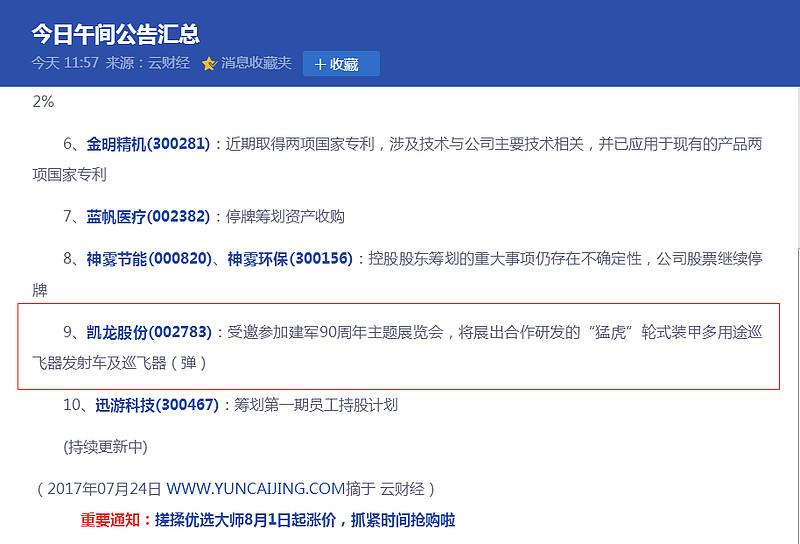Click the timestamp 今天 11:57
The width and height of the screenshot is (800, 544).
pyautogui.click(x=65, y=63)
